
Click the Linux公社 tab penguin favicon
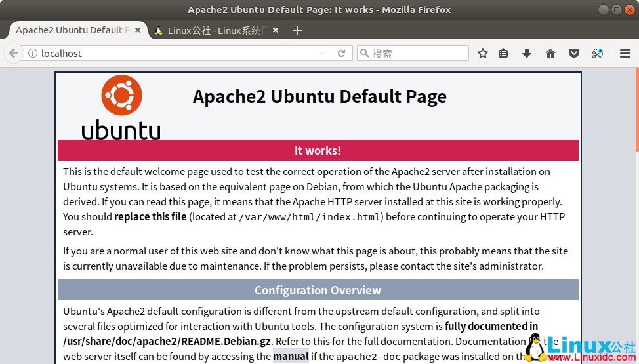tap(159, 30)
